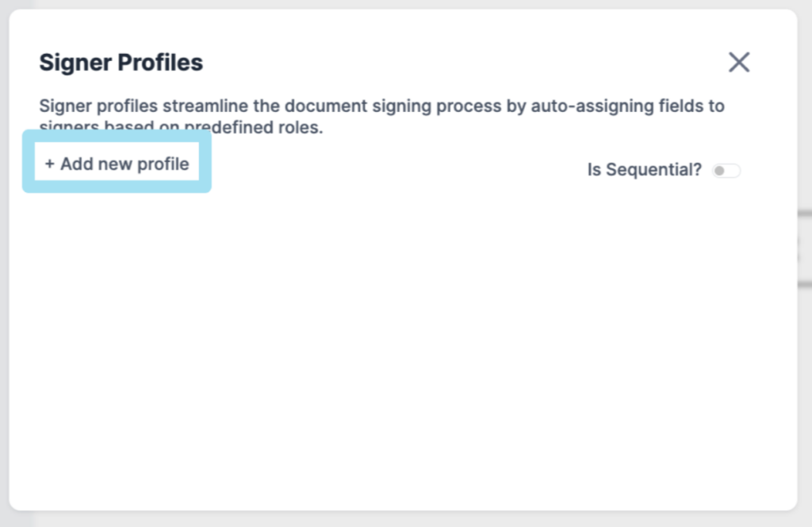Activate sequential document signing order
Screen dimensions: 812x527
(x=726, y=170)
